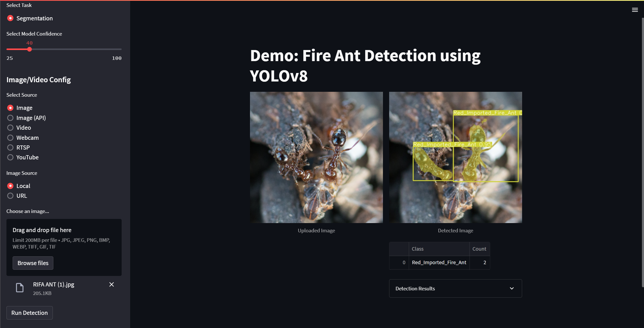The width and height of the screenshot is (644, 328).
Task: Choose Image (API) as source
Action: click(10, 118)
